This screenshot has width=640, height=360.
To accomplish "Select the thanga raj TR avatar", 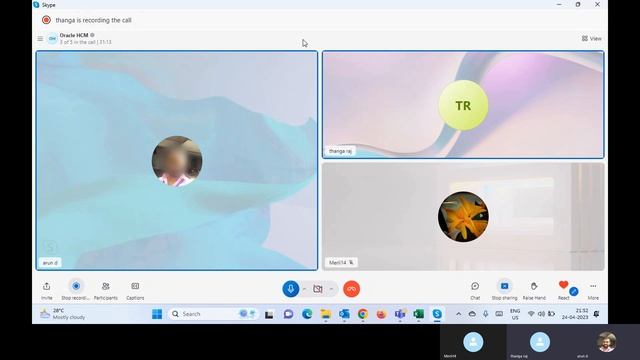I will pos(463,105).
